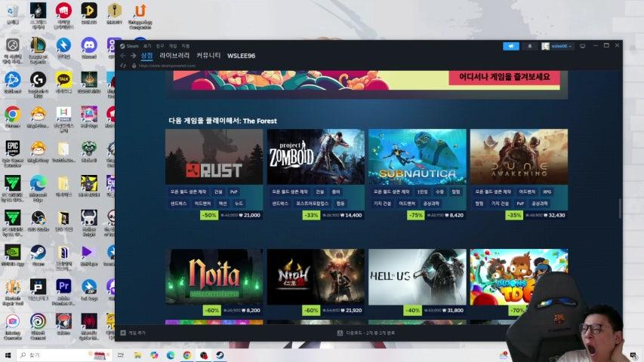Click Rust's -50% discount badge
This screenshot has width=644, height=362.
(209, 215)
